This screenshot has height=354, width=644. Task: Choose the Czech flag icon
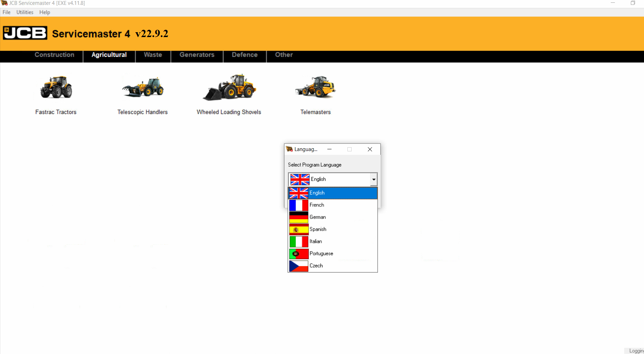click(x=299, y=266)
